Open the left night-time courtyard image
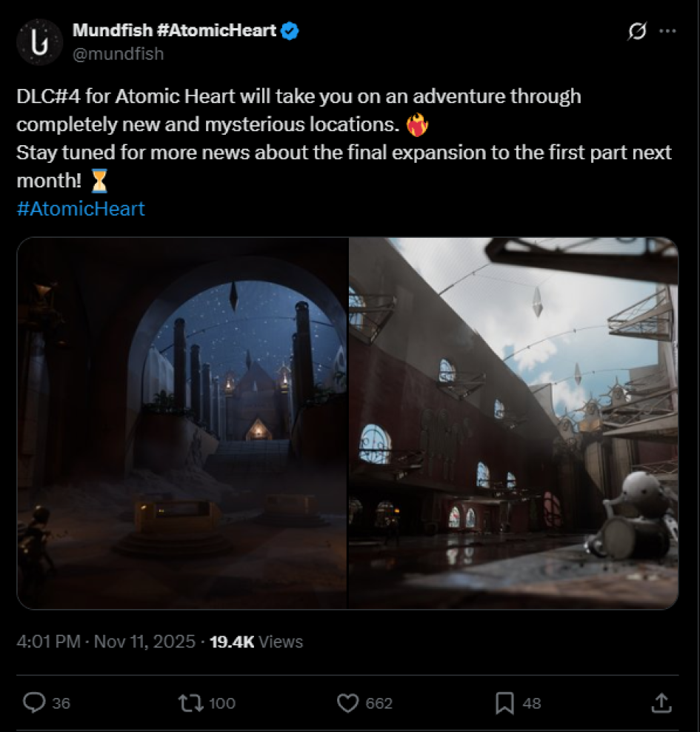Screen dimensions: 700x732 tap(182, 423)
